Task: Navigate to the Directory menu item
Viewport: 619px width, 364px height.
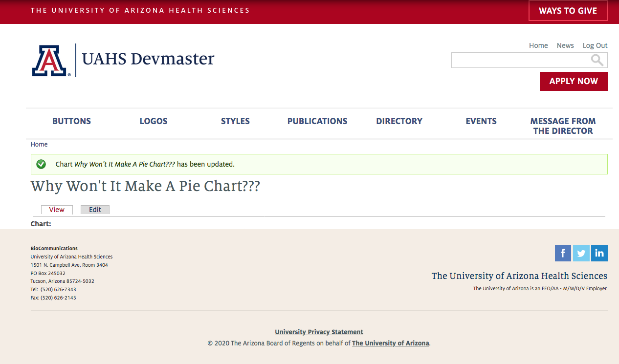Action: pos(399,121)
